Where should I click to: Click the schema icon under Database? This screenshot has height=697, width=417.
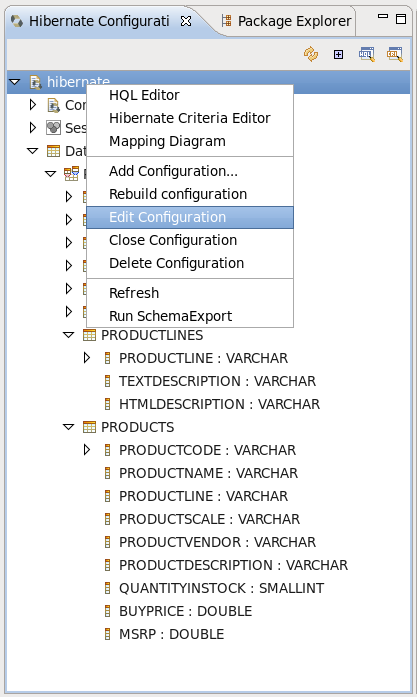click(x=72, y=174)
